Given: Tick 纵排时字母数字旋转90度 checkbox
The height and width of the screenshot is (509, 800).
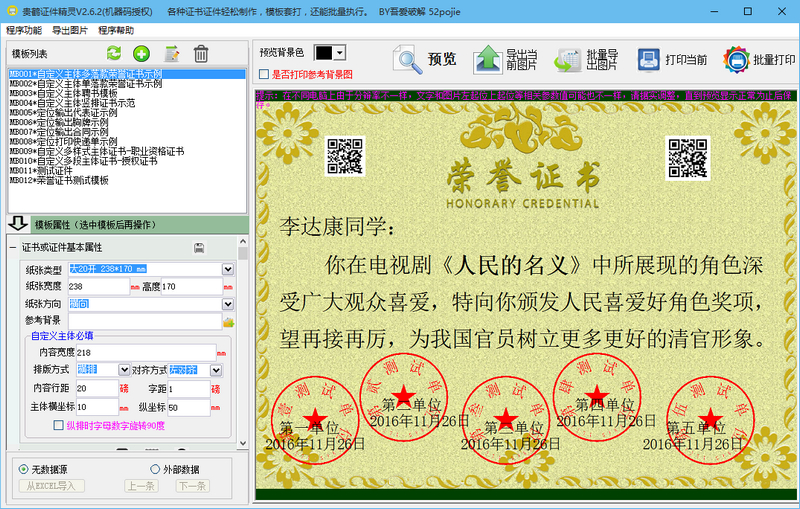Looking at the screenshot, I should pyautogui.click(x=58, y=425).
